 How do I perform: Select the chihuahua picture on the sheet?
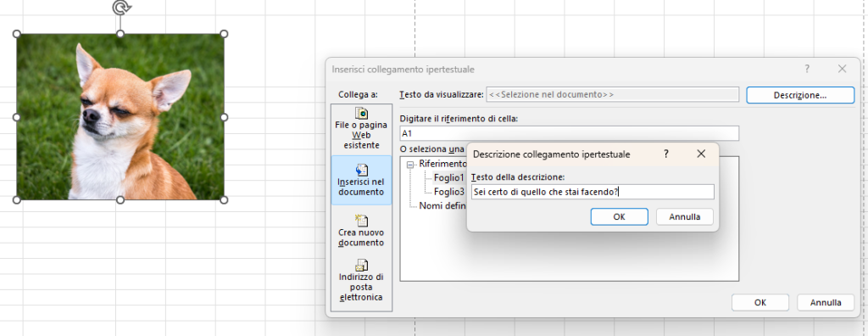coord(120,116)
